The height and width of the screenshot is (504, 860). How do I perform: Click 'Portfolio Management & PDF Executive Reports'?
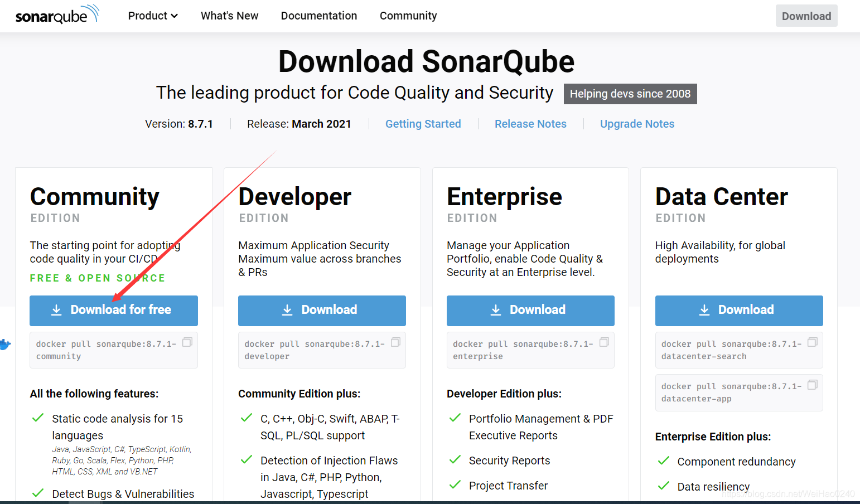click(x=541, y=427)
